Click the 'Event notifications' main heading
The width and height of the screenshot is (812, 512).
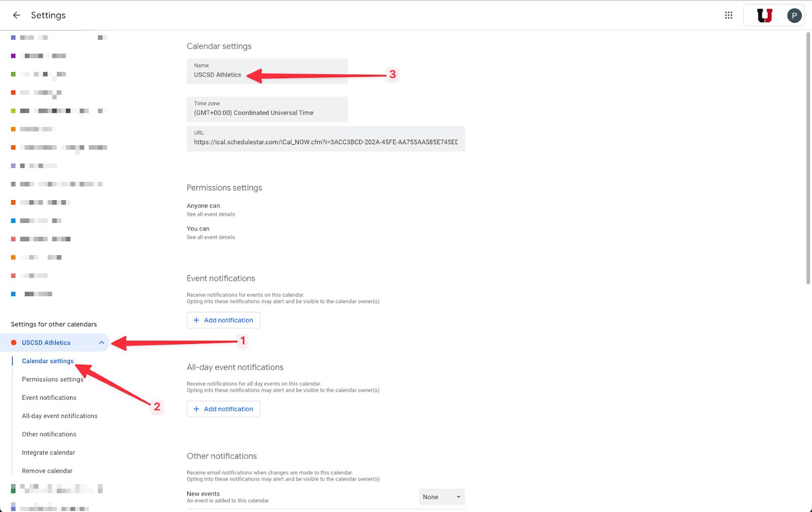pyautogui.click(x=221, y=278)
